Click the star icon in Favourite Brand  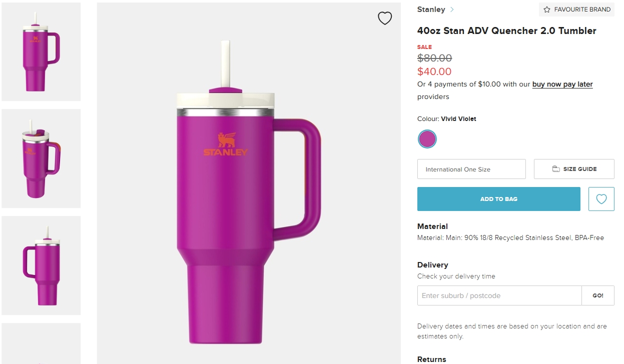click(547, 9)
